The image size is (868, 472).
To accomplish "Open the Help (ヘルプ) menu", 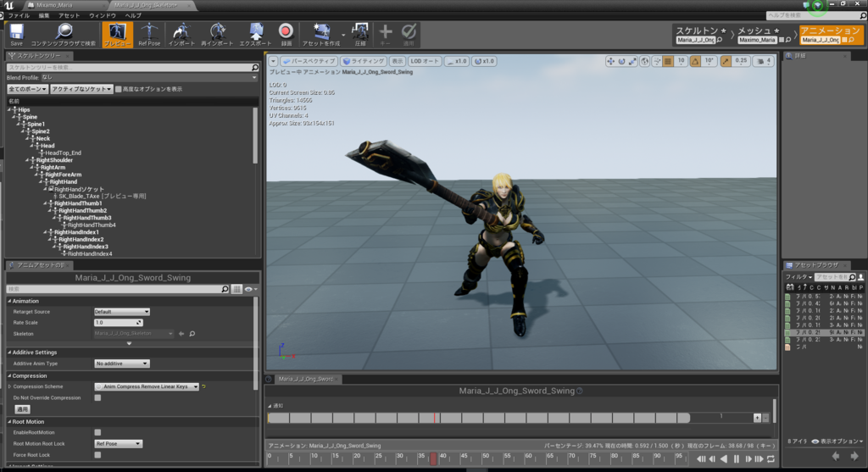I will coord(133,15).
